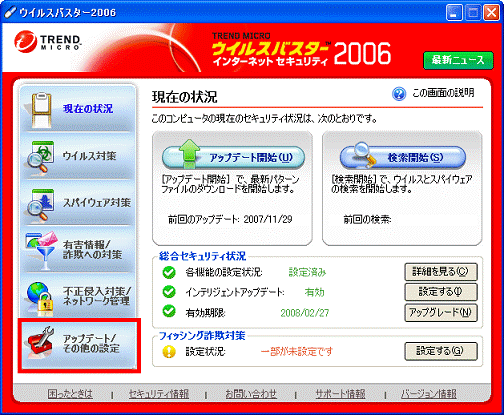Click the spyware magnifier icon for スパイウェア対策
This screenshot has height=415, width=504.
click(x=41, y=204)
